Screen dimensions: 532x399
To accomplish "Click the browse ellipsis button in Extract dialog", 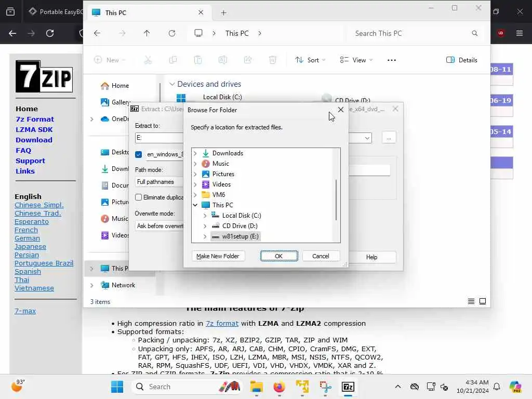I will click(389, 138).
